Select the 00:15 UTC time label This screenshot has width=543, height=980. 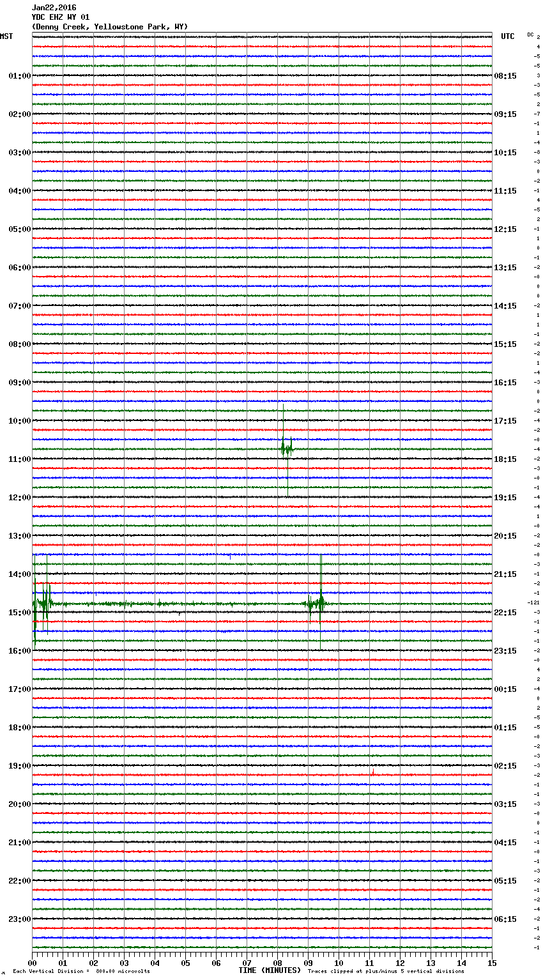pos(505,689)
